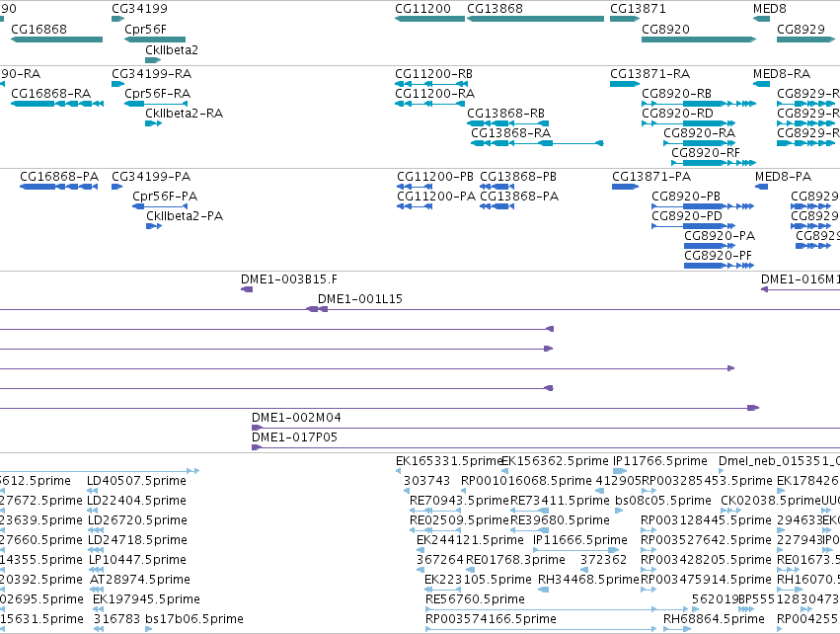Select the CkIIbeta2-RA transcript

point(153,123)
